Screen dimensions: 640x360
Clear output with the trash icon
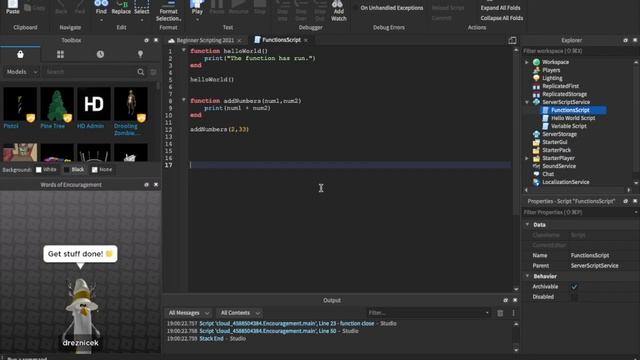pyautogui.click(x=500, y=313)
